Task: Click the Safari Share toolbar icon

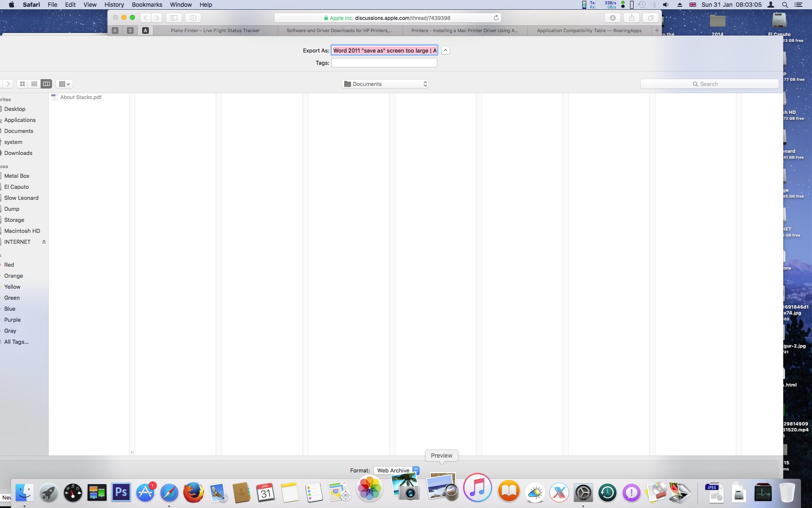Action: (x=631, y=18)
